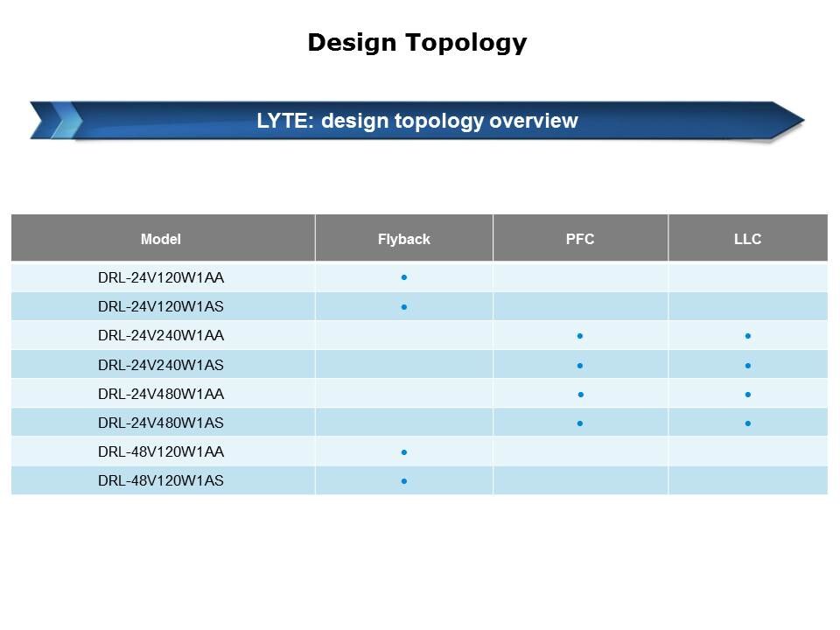The image size is (840, 630).
Task: Select the DRL-24V240W1AA model name
Action: [x=161, y=336]
